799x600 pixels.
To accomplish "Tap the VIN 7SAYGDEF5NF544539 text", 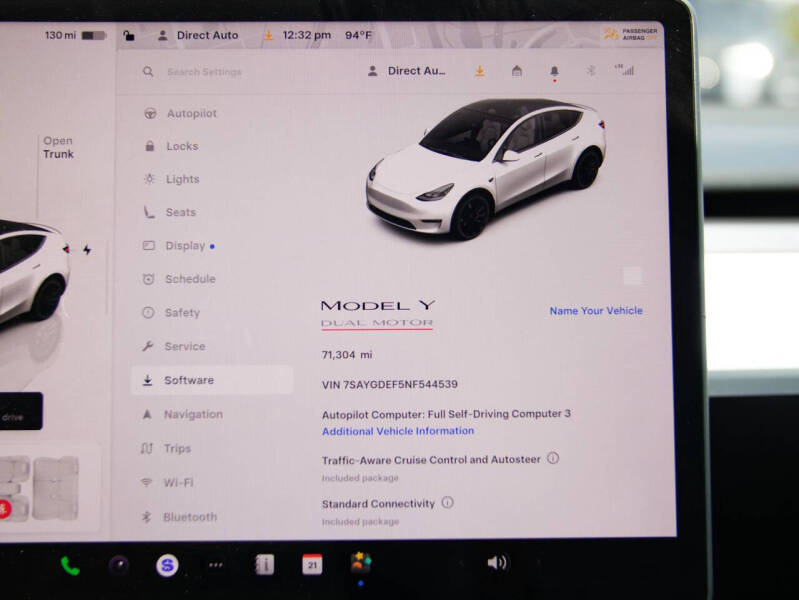I will [x=390, y=384].
